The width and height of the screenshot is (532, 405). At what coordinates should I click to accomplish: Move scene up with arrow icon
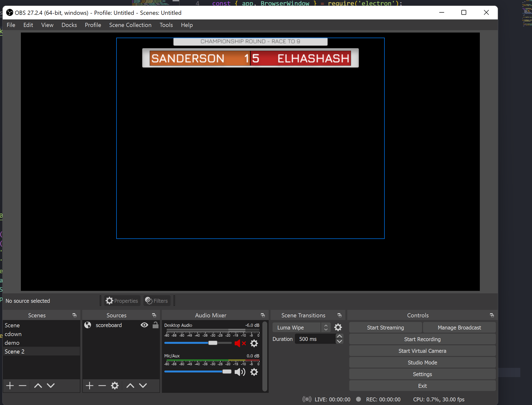pyautogui.click(x=38, y=386)
